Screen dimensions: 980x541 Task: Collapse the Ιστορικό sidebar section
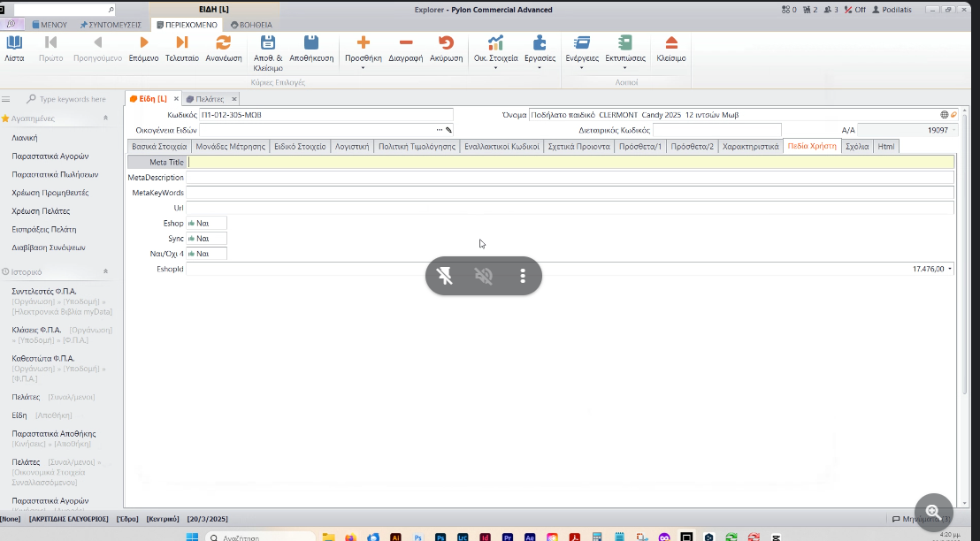(105, 272)
